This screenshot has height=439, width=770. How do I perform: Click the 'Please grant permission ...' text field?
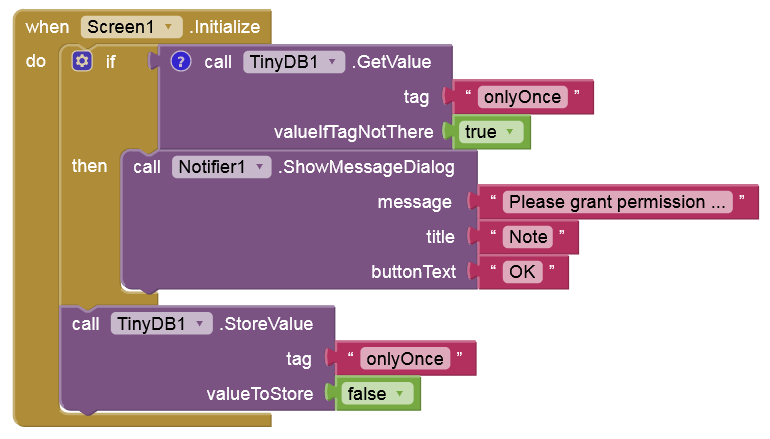point(618,202)
